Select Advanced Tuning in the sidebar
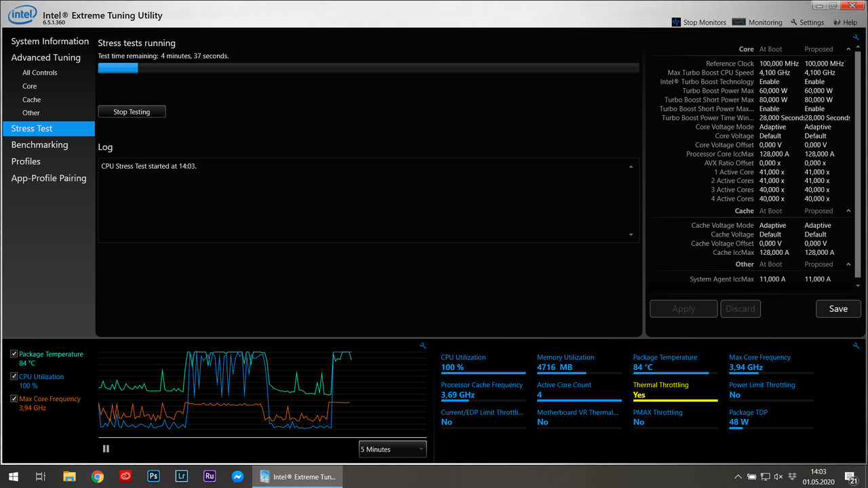Screen dimensions: 868x488 [46, 58]
